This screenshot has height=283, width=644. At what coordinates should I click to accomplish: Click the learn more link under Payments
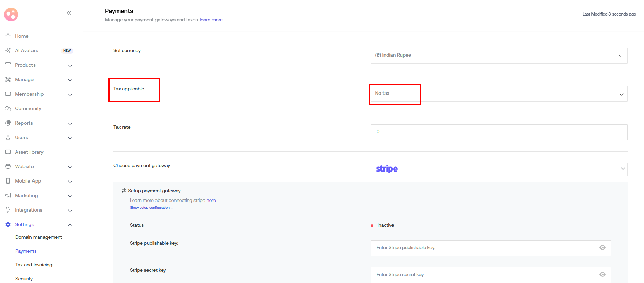tap(211, 20)
